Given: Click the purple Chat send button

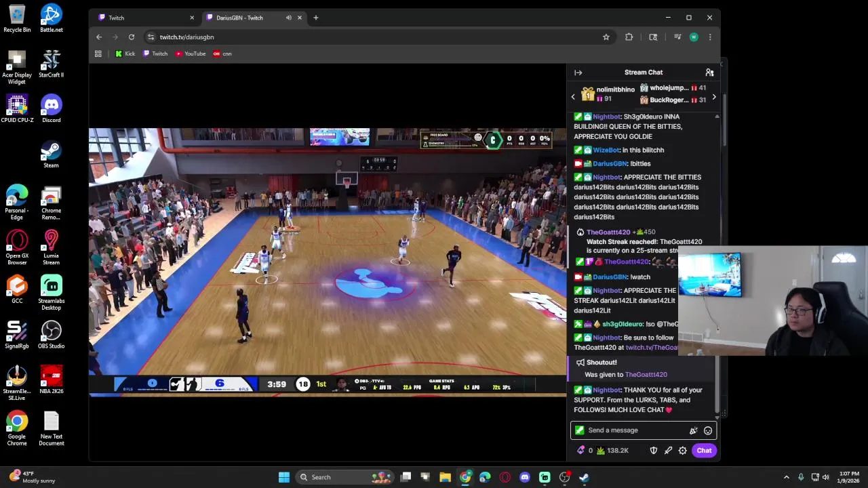Looking at the screenshot, I should point(704,451).
